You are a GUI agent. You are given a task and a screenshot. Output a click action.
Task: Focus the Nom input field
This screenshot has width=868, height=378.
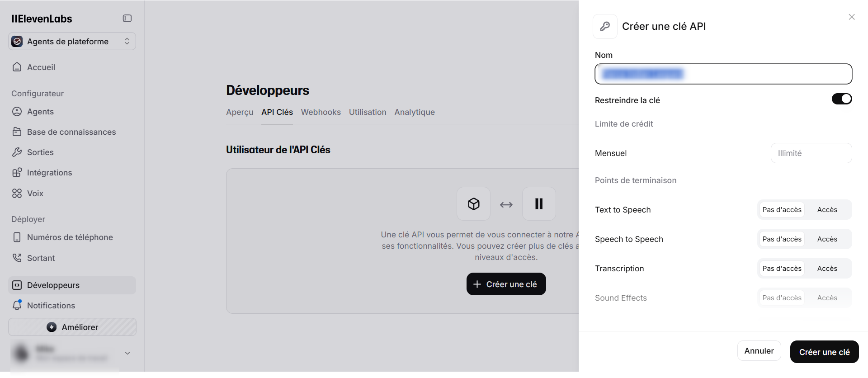tap(723, 74)
